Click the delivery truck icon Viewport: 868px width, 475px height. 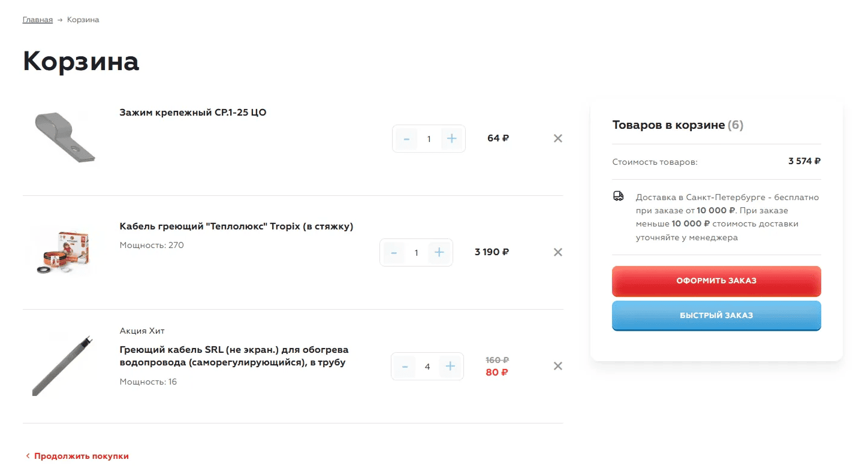click(x=618, y=196)
